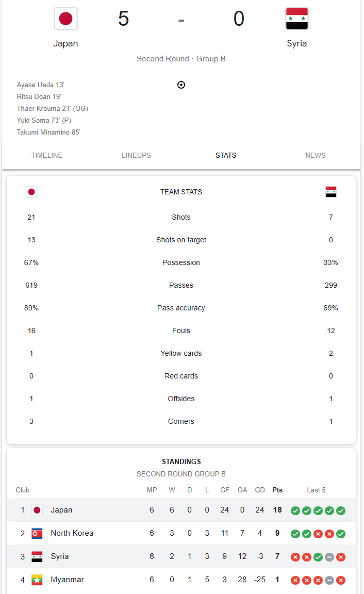The height and width of the screenshot is (594, 364).
Task: Open the Japan team name link
Action: pyautogui.click(x=65, y=43)
